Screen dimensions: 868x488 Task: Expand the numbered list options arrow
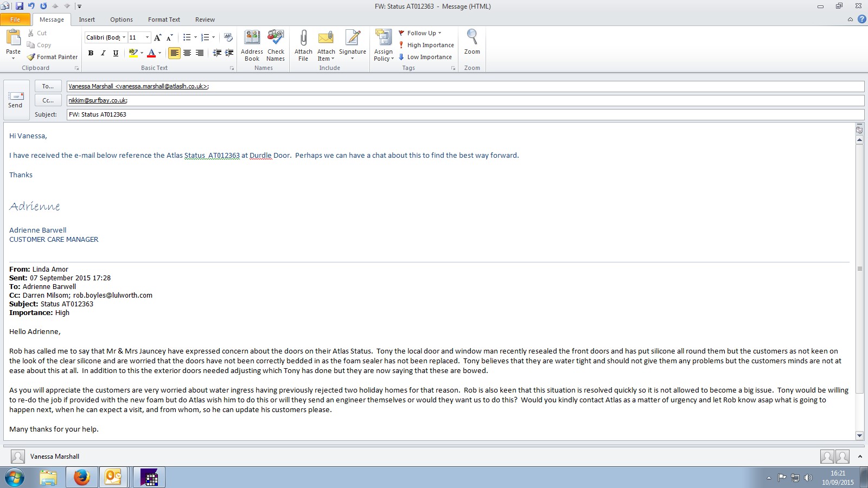pyautogui.click(x=213, y=37)
